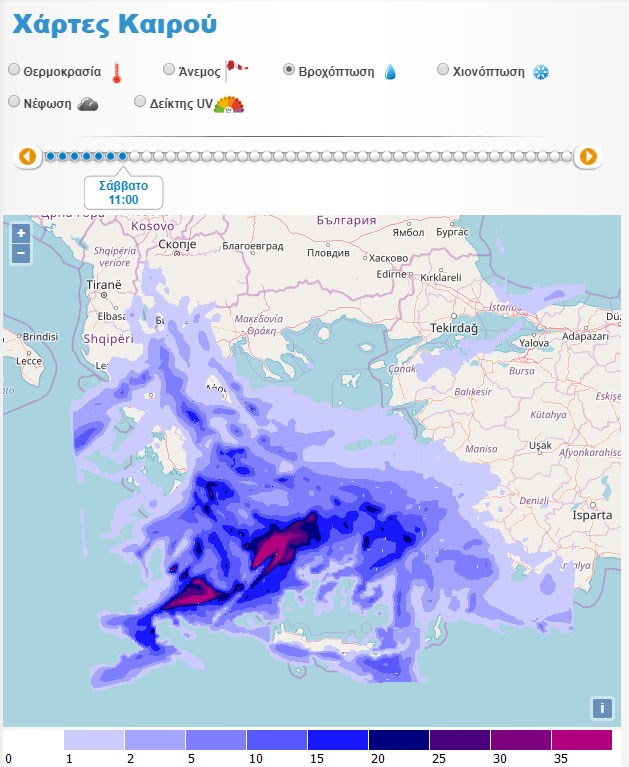This screenshot has height=767, width=629.
Task: Click the 25 mm dark purple legend swatch
Action: click(x=460, y=740)
